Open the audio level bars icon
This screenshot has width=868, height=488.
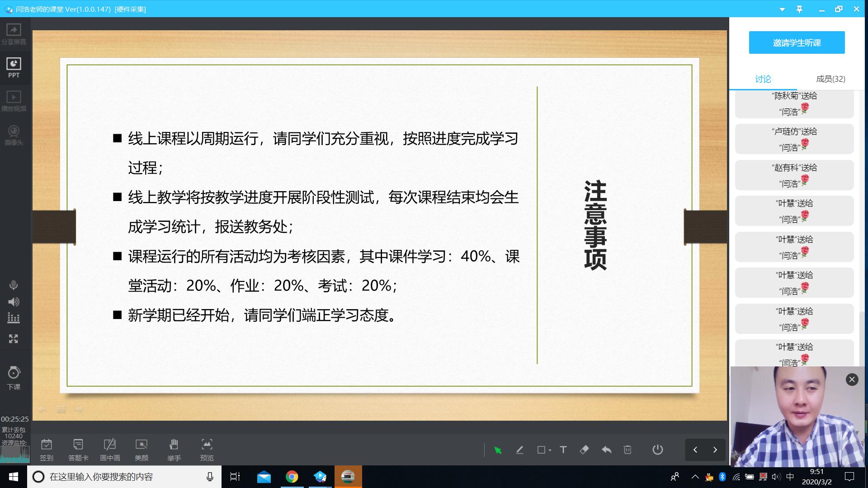coord(14,318)
